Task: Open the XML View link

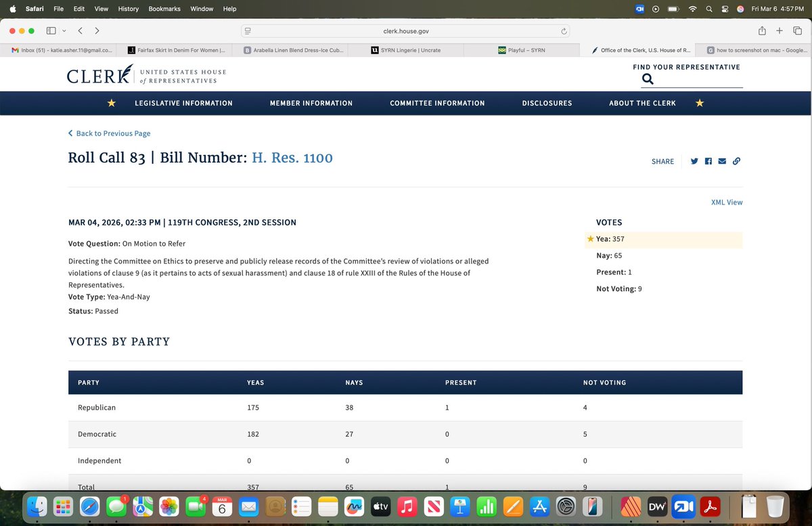Action: [x=727, y=202]
